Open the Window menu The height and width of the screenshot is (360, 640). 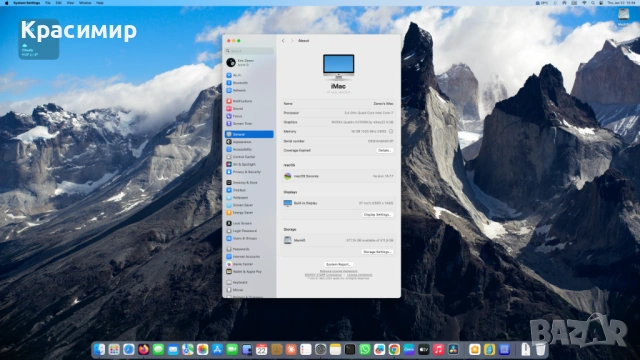(85, 3)
